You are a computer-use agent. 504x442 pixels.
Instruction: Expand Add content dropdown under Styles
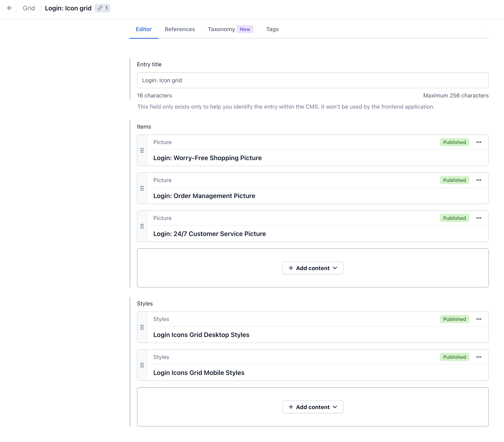pyautogui.click(x=313, y=407)
